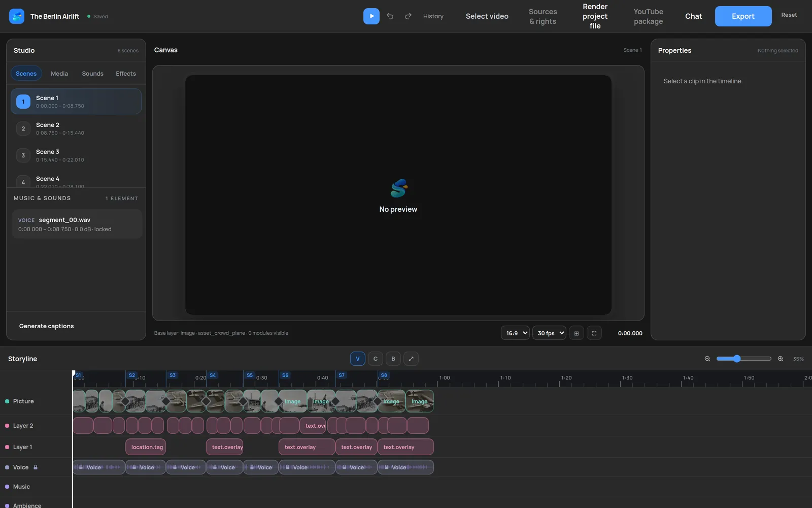Click the Music track label

coord(21,487)
